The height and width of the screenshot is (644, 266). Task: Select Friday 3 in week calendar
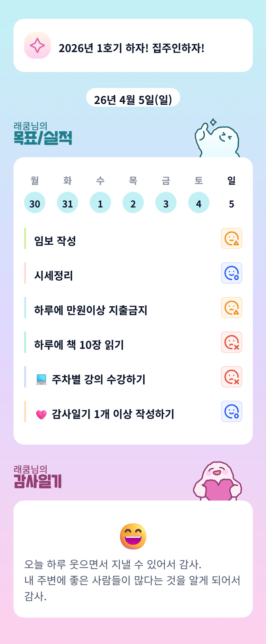click(166, 203)
